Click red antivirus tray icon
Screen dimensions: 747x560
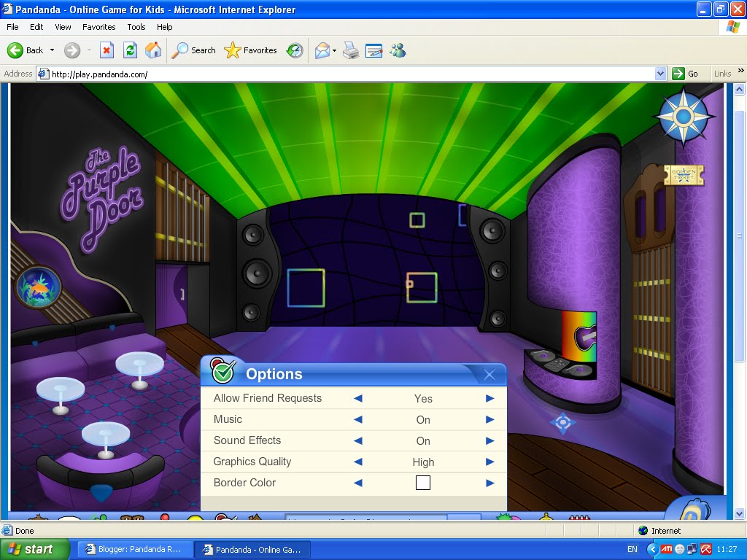[706, 549]
